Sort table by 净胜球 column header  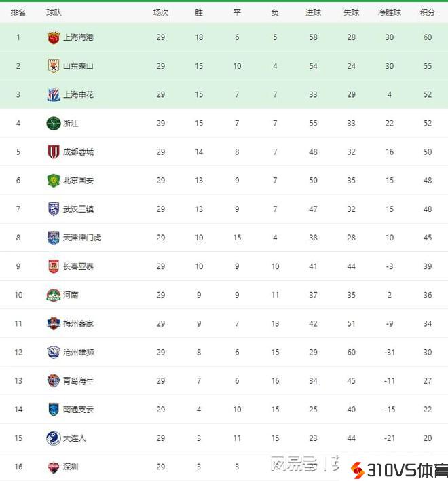pyautogui.click(x=390, y=13)
